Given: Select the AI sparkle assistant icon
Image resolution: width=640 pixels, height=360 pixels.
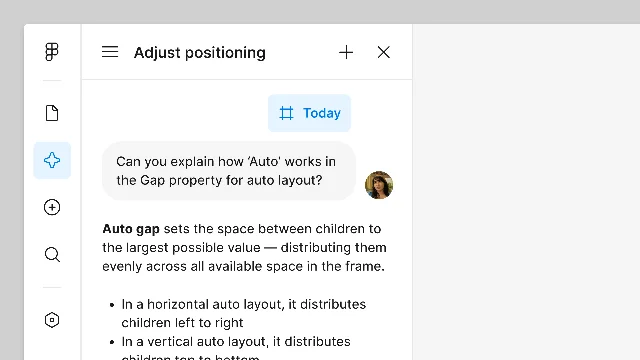Looking at the screenshot, I should pos(52,160).
